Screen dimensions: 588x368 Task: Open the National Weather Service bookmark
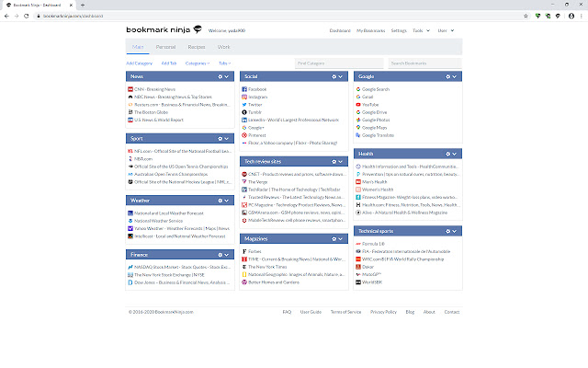point(158,221)
